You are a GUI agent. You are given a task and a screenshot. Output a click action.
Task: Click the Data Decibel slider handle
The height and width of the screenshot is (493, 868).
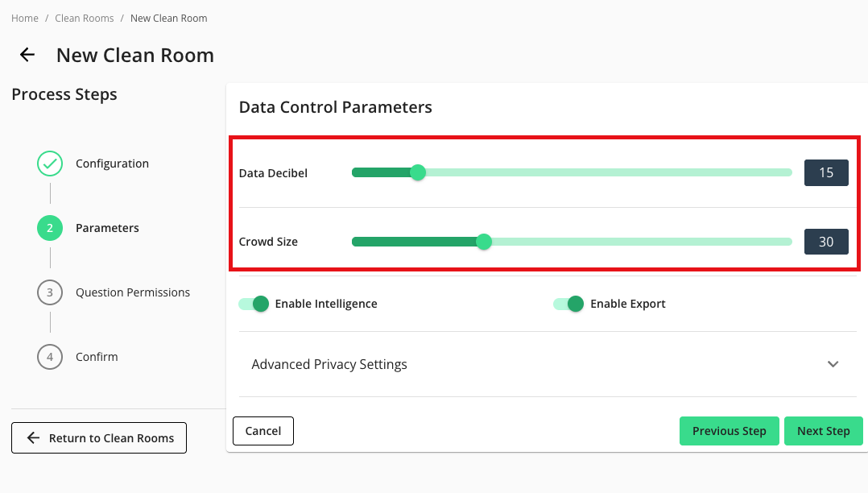[418, 172]
